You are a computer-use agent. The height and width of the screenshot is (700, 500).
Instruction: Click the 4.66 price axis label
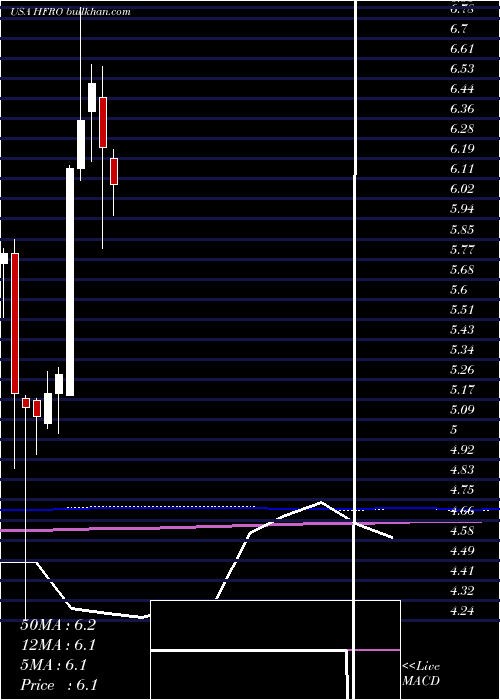pyautogui.click(x=462, y=510)
